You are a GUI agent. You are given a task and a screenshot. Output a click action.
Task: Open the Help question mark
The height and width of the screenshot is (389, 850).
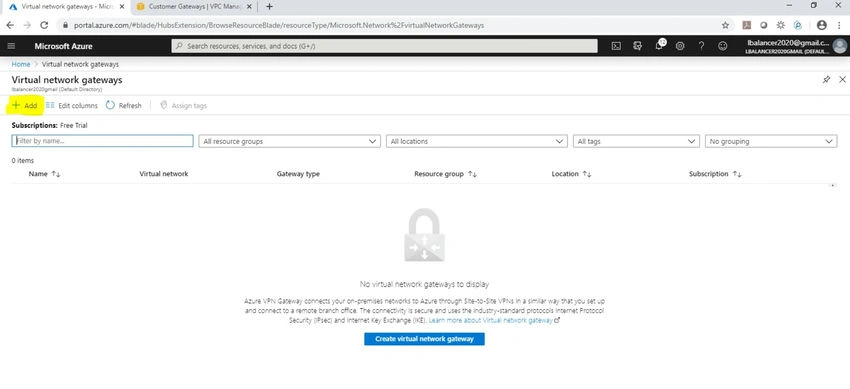[701, 46]
